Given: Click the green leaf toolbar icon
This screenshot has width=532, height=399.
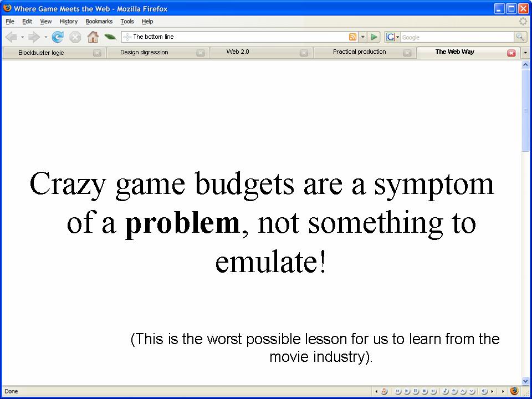Looking at the screenshot, I should [x=110, y=37].
